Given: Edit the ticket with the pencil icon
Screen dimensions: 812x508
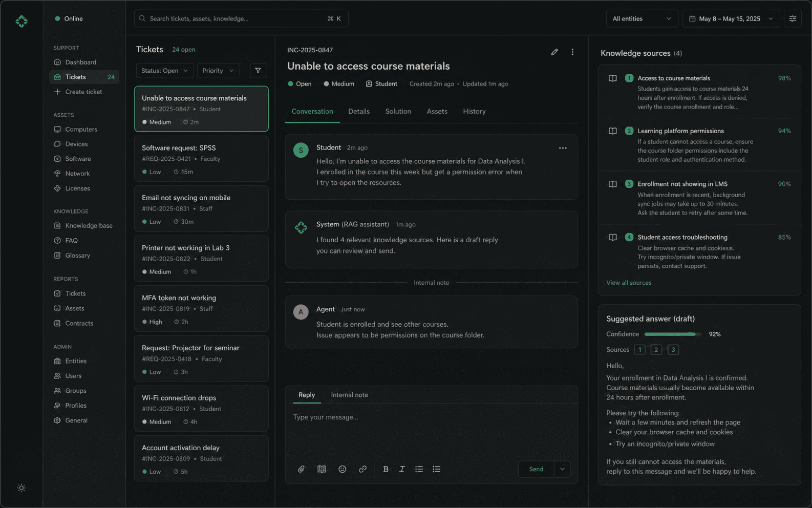Looking at the screenshot, I should click(x=554, y=52).
